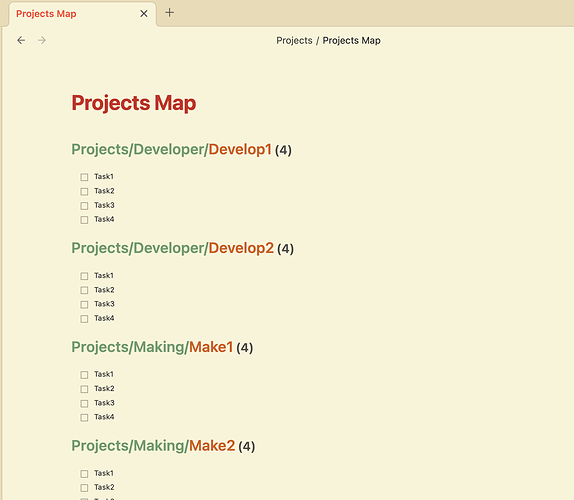574x500 pixels.
Task: Check Task1 under Make2
Action: tap(84, 474)
